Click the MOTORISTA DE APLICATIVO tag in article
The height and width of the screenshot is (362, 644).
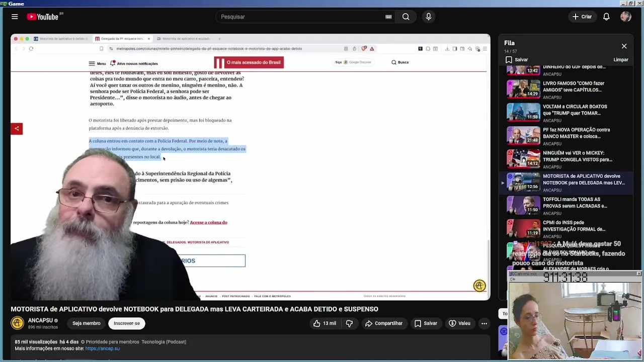pos(208,242)
